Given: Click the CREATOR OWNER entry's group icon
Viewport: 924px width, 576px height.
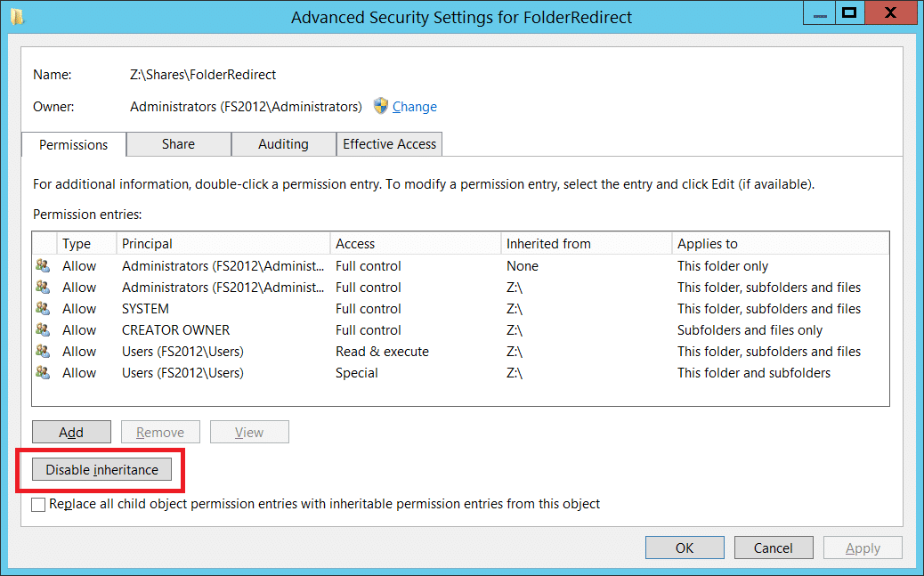Looking at the screenshot, I should point(43,329).
